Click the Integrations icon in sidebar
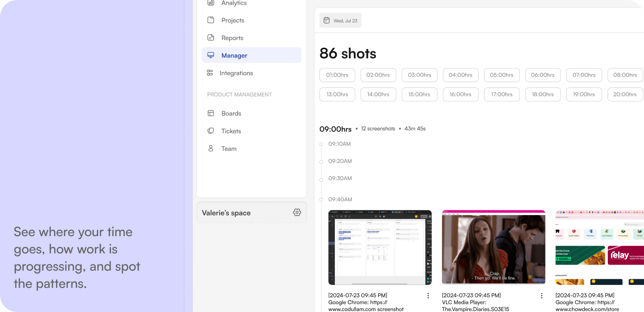 point(210,73)
